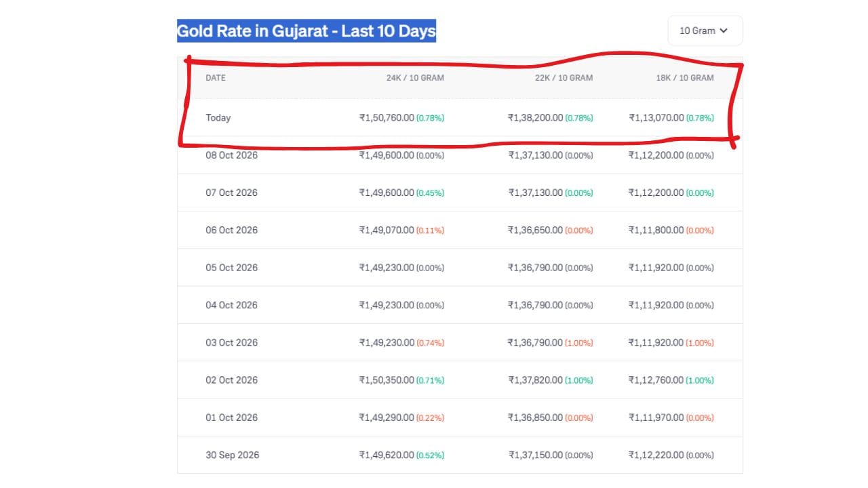Click the 24K price ₹1,49,620.00

(387, 455)
